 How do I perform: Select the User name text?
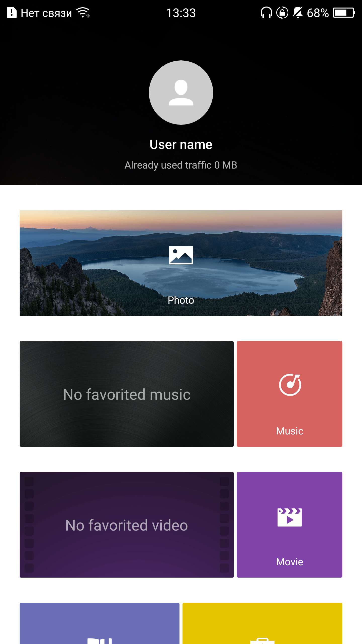181,144
